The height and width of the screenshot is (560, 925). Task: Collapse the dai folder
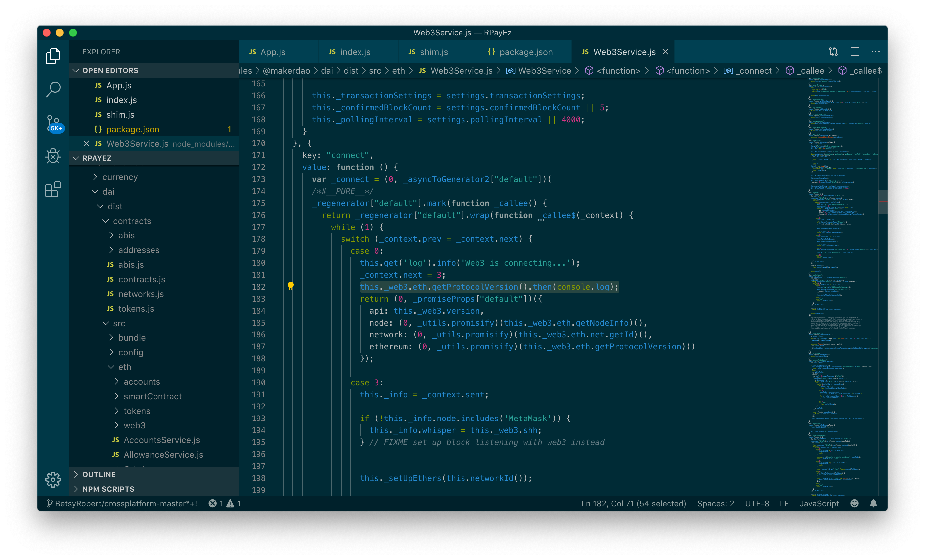tap(154, 191)
